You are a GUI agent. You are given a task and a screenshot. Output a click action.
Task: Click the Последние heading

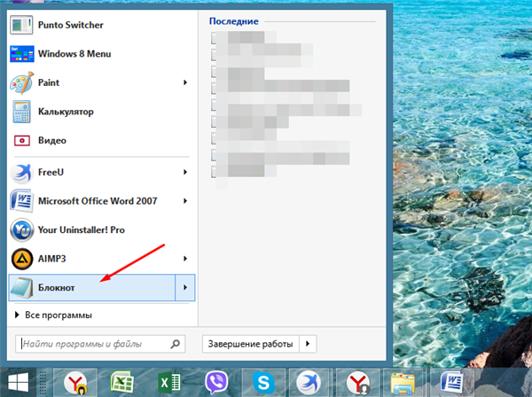[x=234, y=21]
